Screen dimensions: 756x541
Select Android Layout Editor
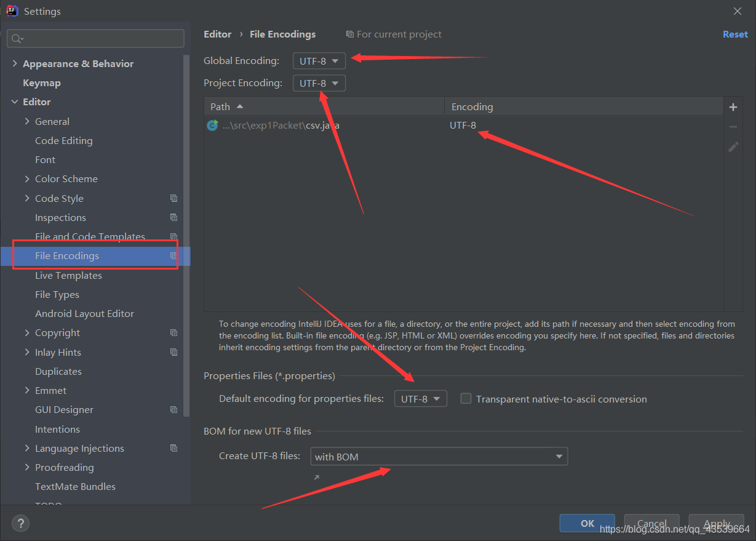click(84, 313)
